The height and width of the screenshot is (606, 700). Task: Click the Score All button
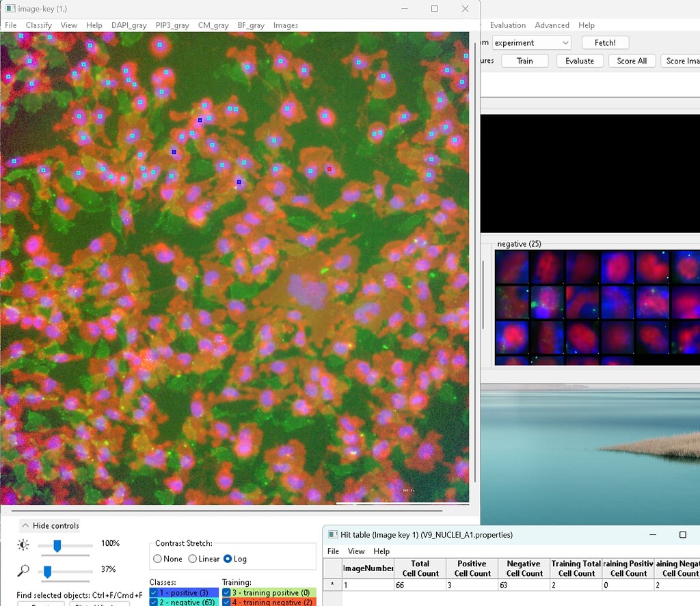coord(632,60)
